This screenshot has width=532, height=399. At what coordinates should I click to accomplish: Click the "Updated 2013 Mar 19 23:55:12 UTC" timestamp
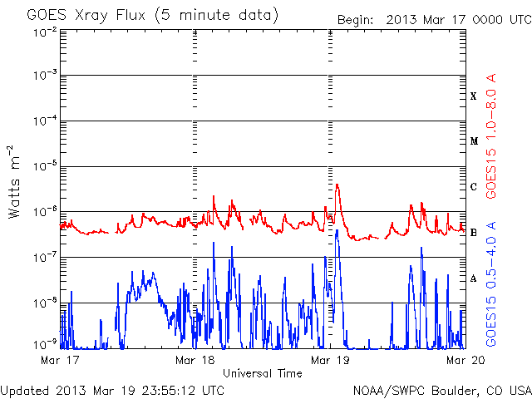[112, 389]
